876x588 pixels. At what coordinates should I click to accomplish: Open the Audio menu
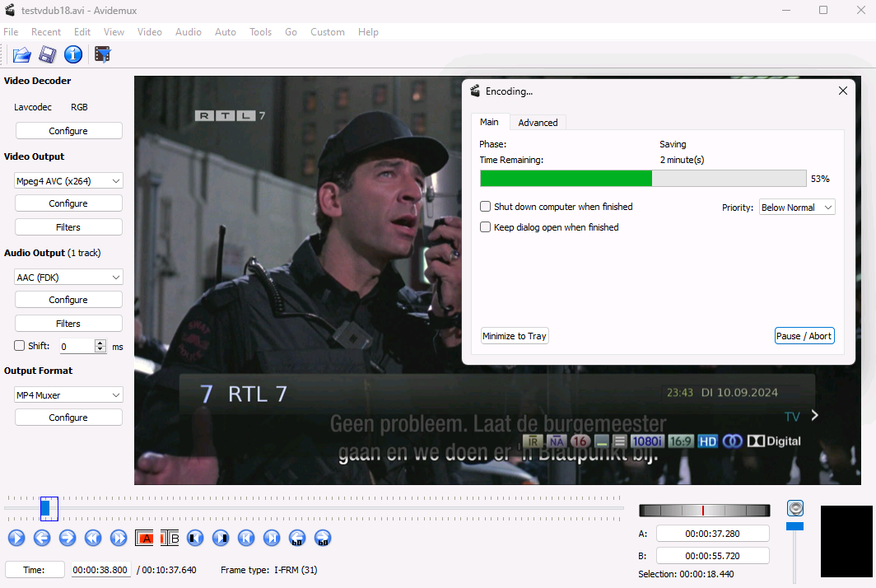pos(189,32)
